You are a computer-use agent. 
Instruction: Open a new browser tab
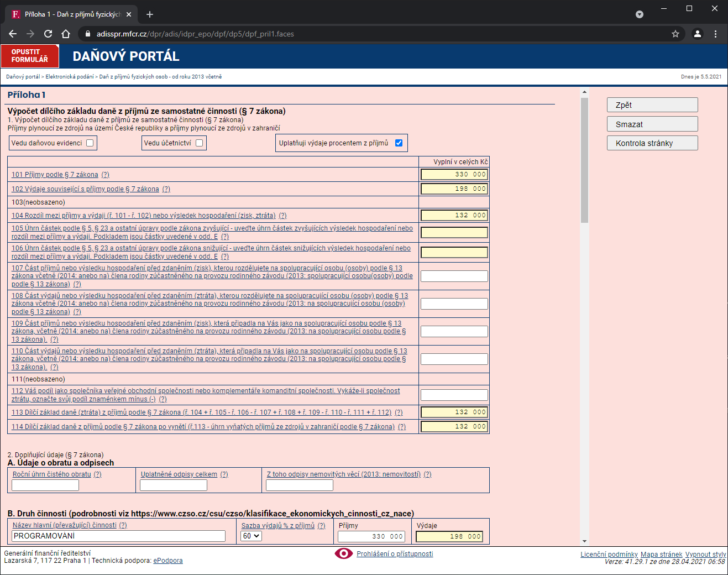click(x=150, y=14)
